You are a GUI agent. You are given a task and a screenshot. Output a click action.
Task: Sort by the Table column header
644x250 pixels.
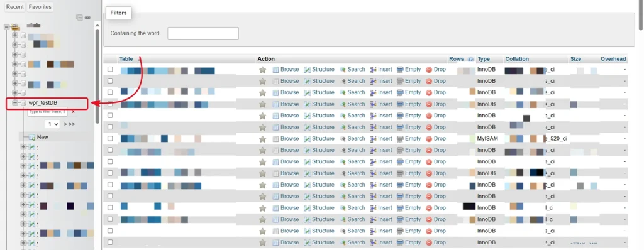(126, 58)
